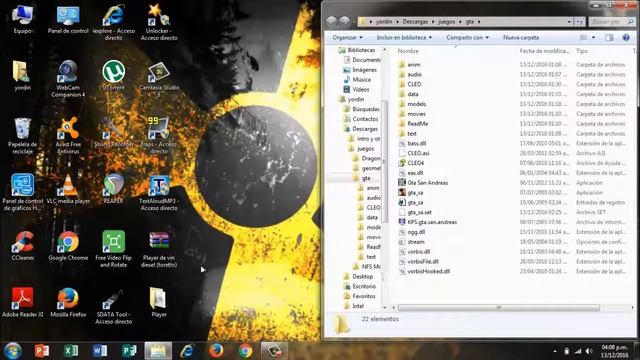Image resolution: width=640 pixels, height=360 pixels.
Task: Click the horizontal scrollbar in file list
Action: point(498,308)
